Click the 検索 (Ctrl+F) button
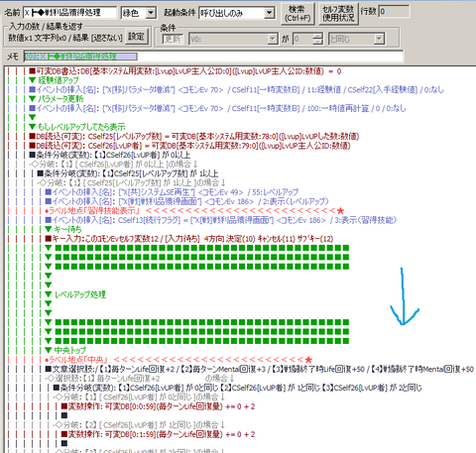476x453 pixels. point(297,14)
